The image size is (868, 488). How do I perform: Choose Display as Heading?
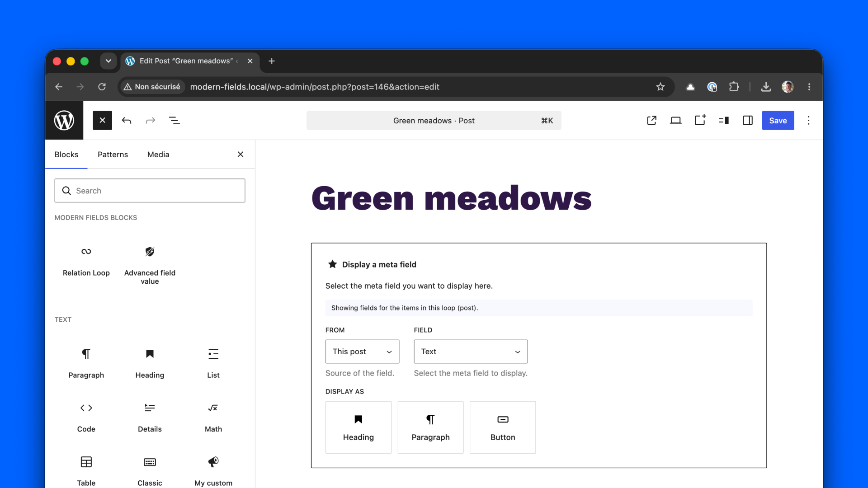[359, 427]
